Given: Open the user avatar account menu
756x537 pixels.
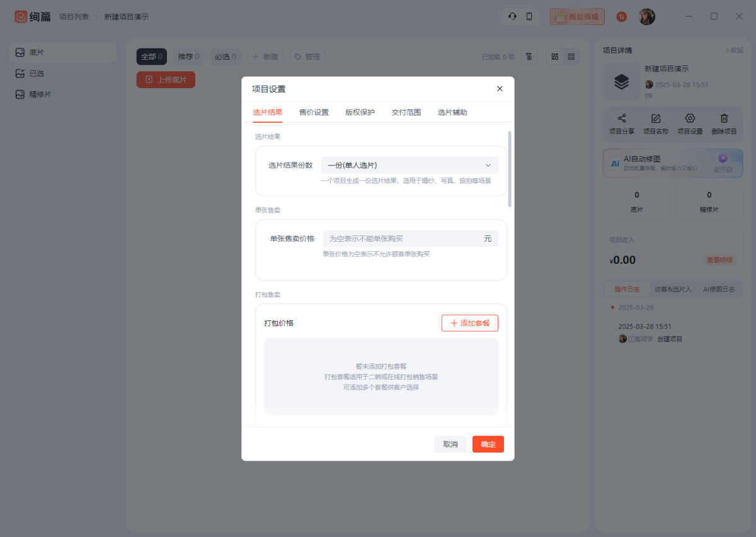Looking at the screenshot, I should tap(646, 17).
